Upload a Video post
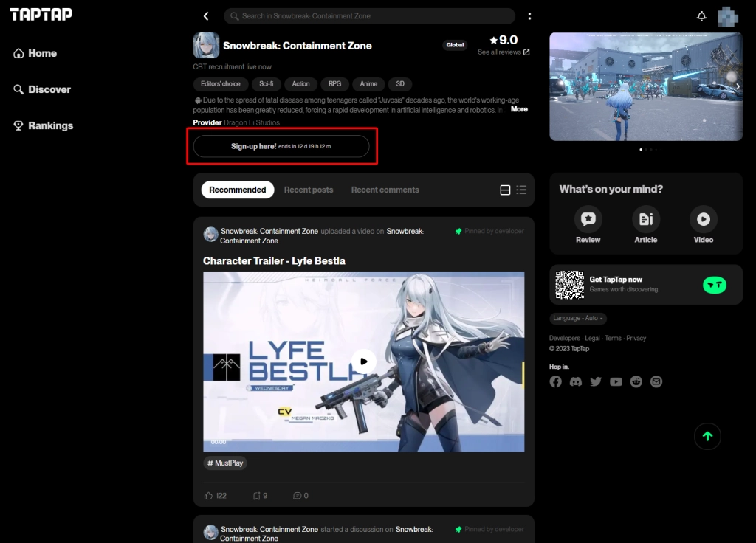The image size is (756, 543). [704, 225]
